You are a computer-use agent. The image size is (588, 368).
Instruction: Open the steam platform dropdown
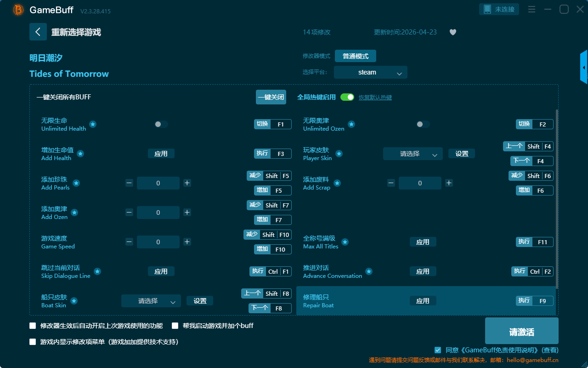[x=371, y=72]
